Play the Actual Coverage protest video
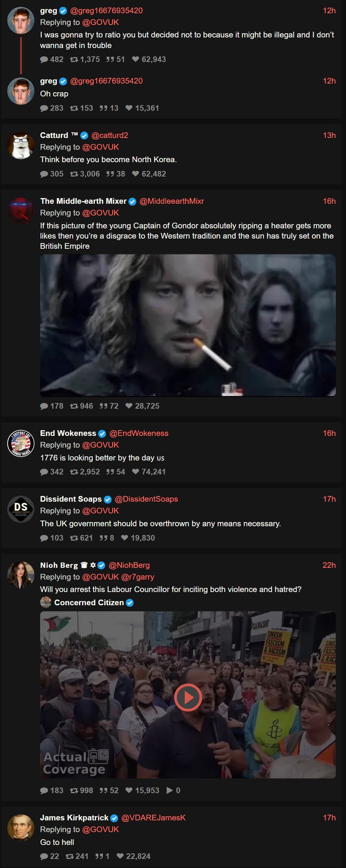 pos(188,697)
